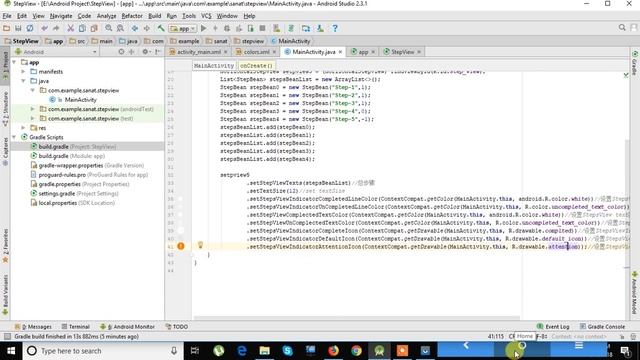Click the editor horizontal scrollbar
Image resolution: width=640 pixels, height=360 pixels.
[357, 317]
